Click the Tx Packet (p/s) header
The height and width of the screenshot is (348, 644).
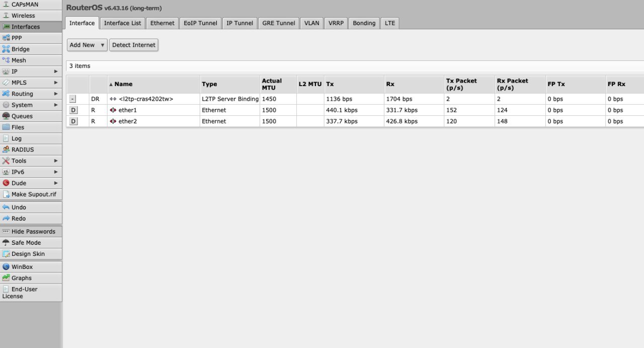point(469,84)
